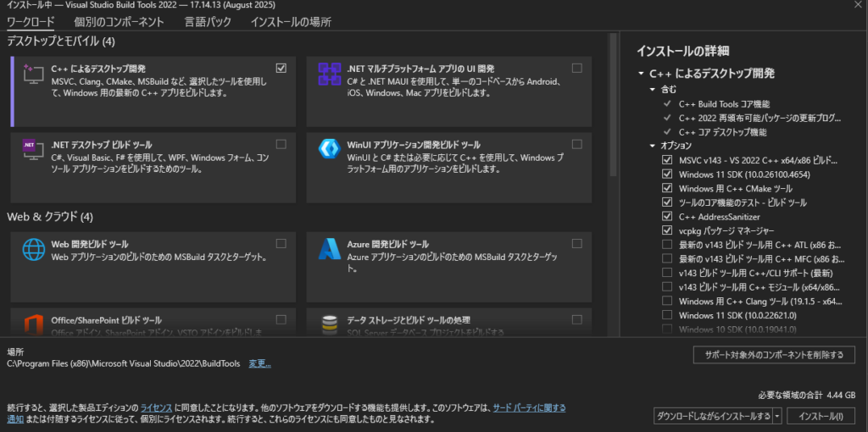
Task: Uncheck Windows 用 C++ CMake ツール option
Action: click(x=667, y=188)
